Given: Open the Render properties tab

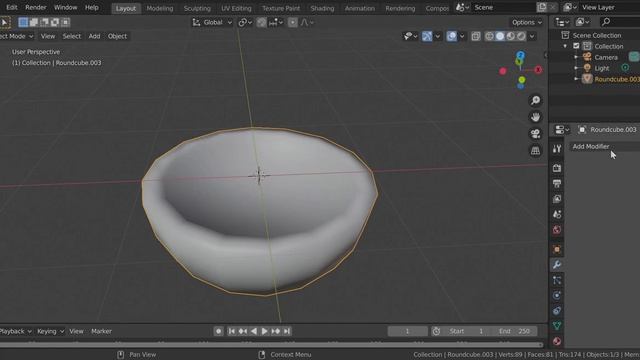Looking at the screenshot, I should [557, 168].
